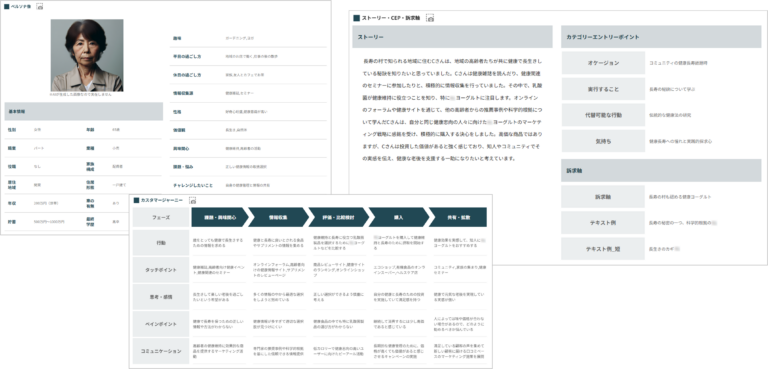The width and height of the screenshot is (768, 369).
Task: Click the capture icon beside ストーリー・CEP・訴求軸 title
Action: [430, 18]
